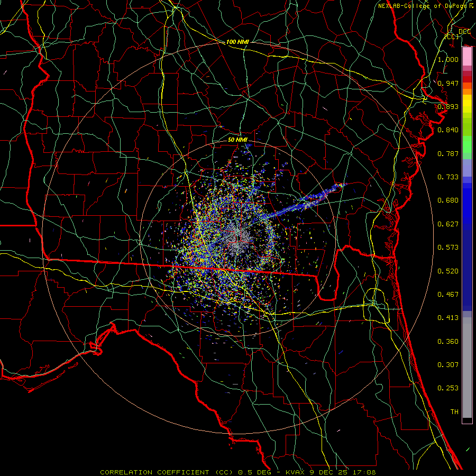Click the DEC label above the color scale
Screen dimensions: 476x476
click(x=464, y=32)
